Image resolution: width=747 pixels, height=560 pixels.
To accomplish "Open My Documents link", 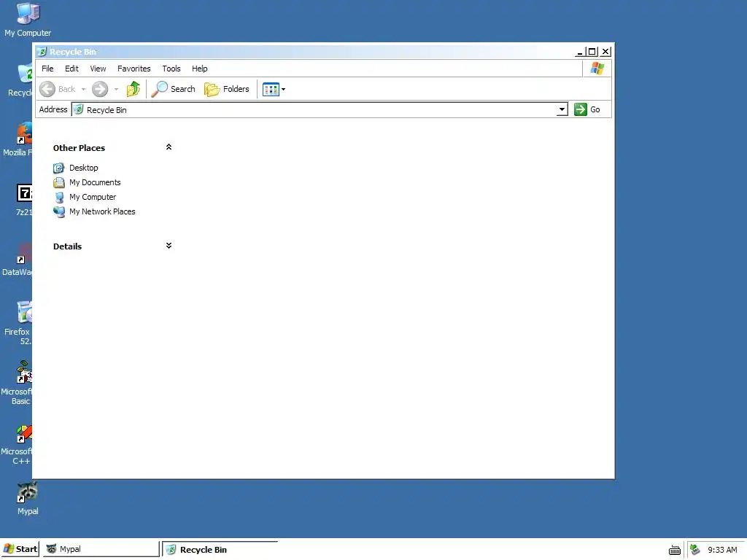I will coord(95,182).
